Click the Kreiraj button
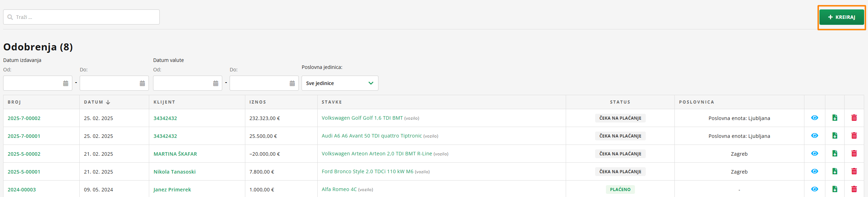The height and width of the screenshot is (197, 868). [x=841, y=17]
